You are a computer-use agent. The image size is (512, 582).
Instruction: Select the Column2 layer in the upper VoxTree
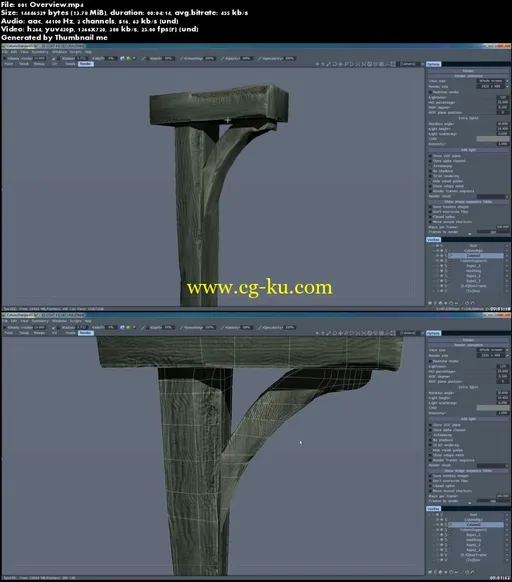[476, 256]
